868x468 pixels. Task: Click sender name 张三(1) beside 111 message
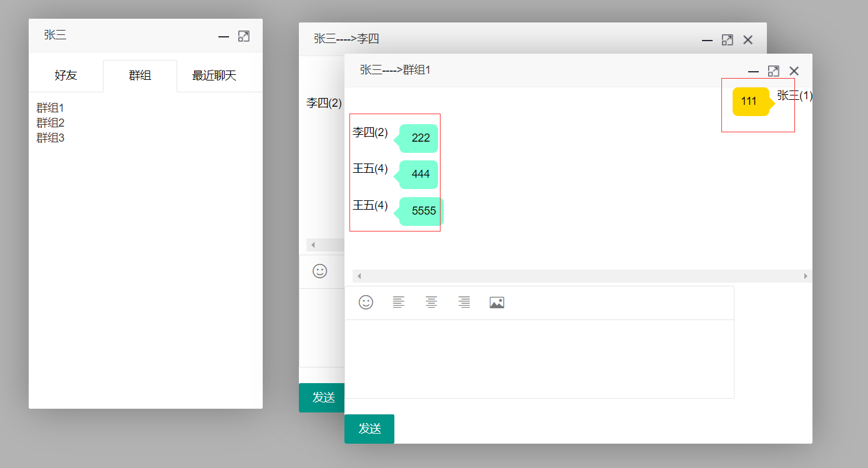click(x=794, y=95)
